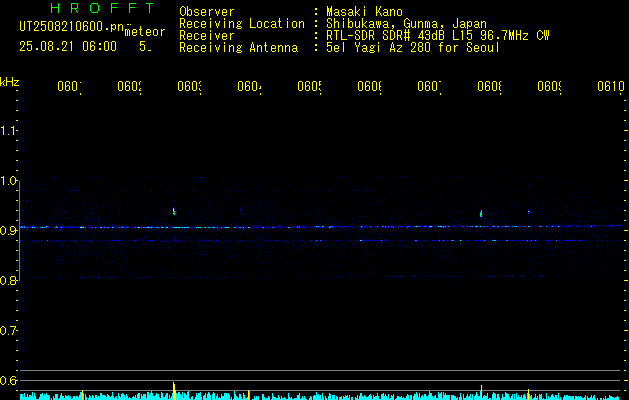Click the 1.0 kHz axis label
Image resolution: width=629 pixels, height=400 pixels.
8,181
